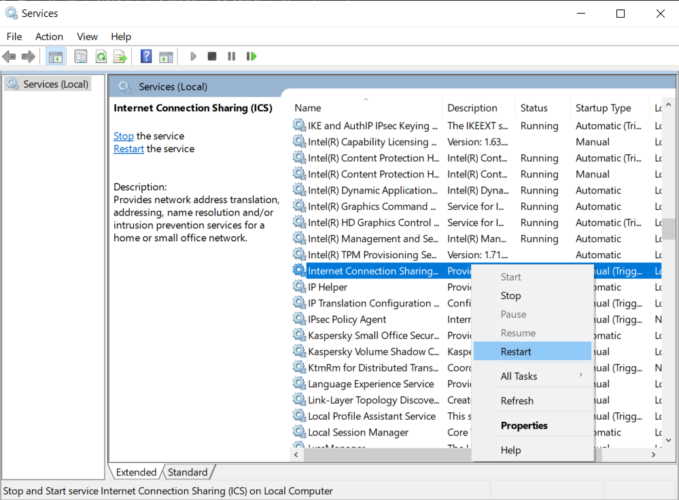Viewport: 679px width, 500px height.
Task: Click the Restart the service link
Action: [129, 149]
